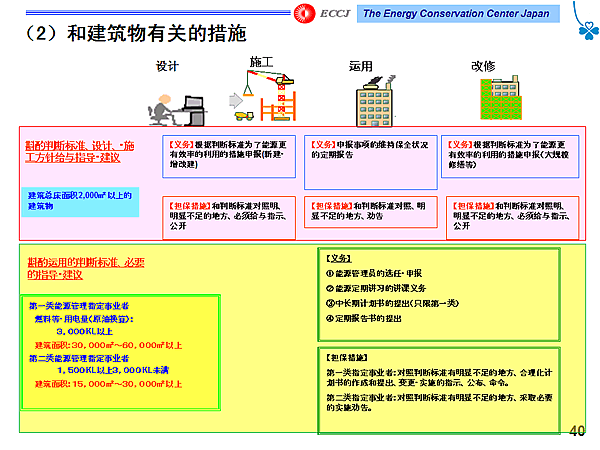This screenshot has width=600, height=450.
Task: Select the cyan box '建筑总床面积2,000㎡以上的建筑物'
Action: pyautogui.click(x=80, y=202)
